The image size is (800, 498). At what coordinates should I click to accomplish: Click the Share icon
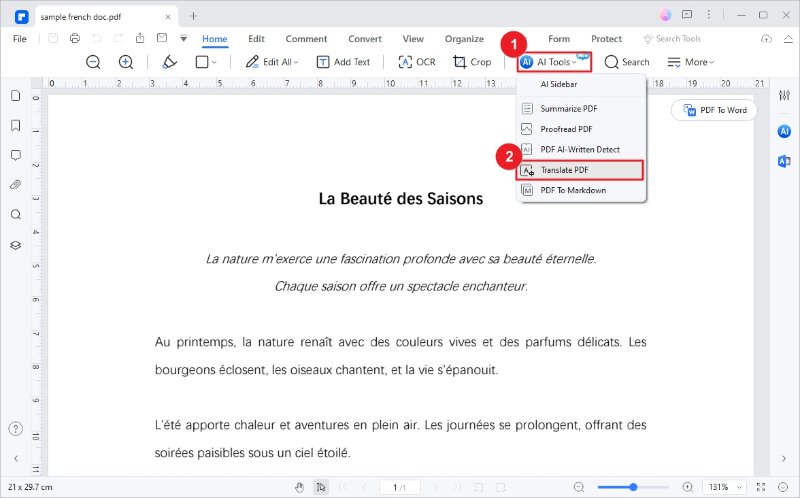[x=140, y=38]
